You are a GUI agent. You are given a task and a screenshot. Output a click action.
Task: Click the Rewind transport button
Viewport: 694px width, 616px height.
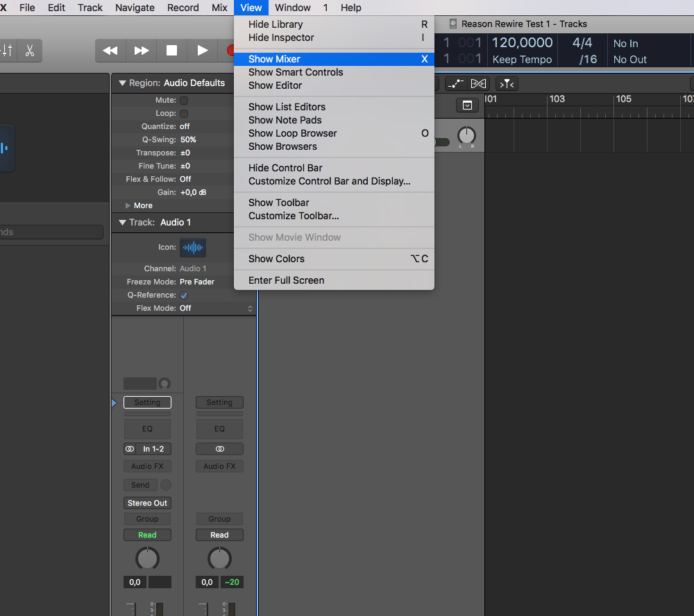(110, 50)
